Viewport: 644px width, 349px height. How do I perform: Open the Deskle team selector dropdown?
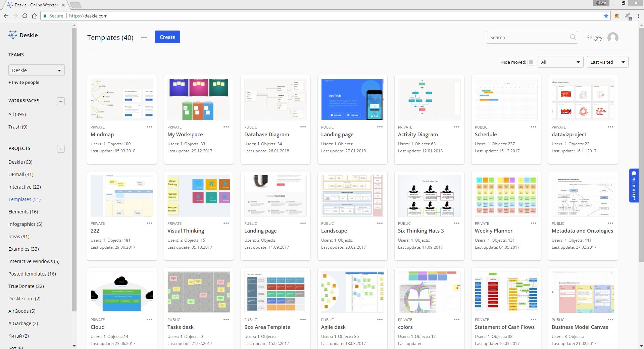pos(36,70)
